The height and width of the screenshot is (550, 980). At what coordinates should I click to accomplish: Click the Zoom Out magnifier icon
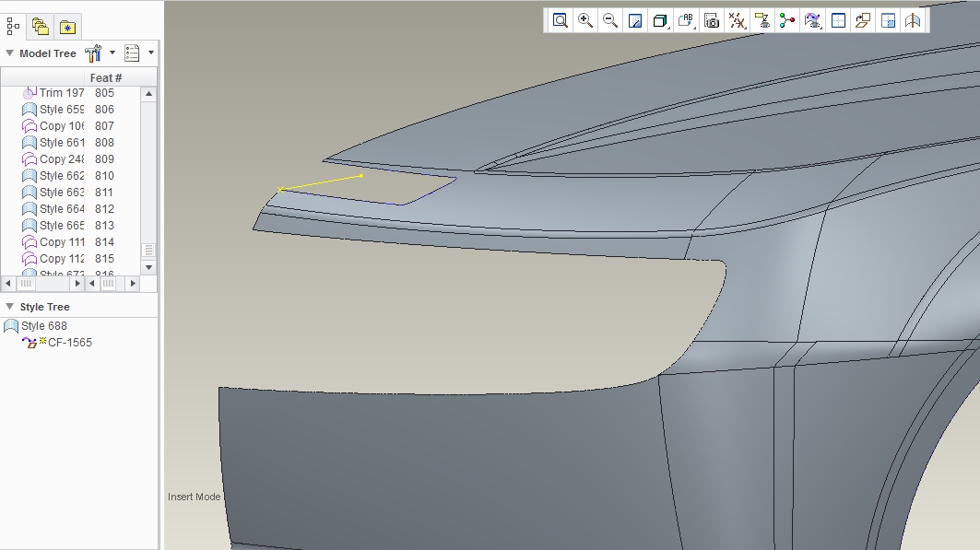[610, 20]
